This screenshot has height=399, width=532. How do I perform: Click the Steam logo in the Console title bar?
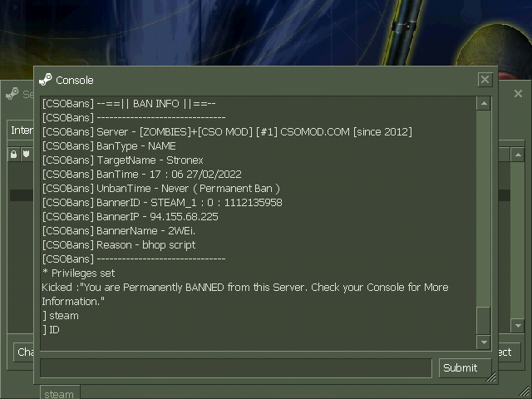pyautogui.click(x=46, y=80)
